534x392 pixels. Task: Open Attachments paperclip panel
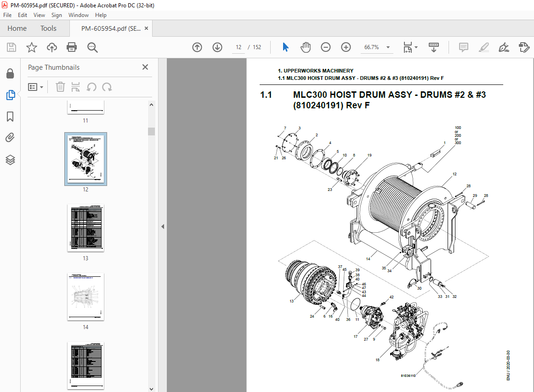[x=10, y=138]
